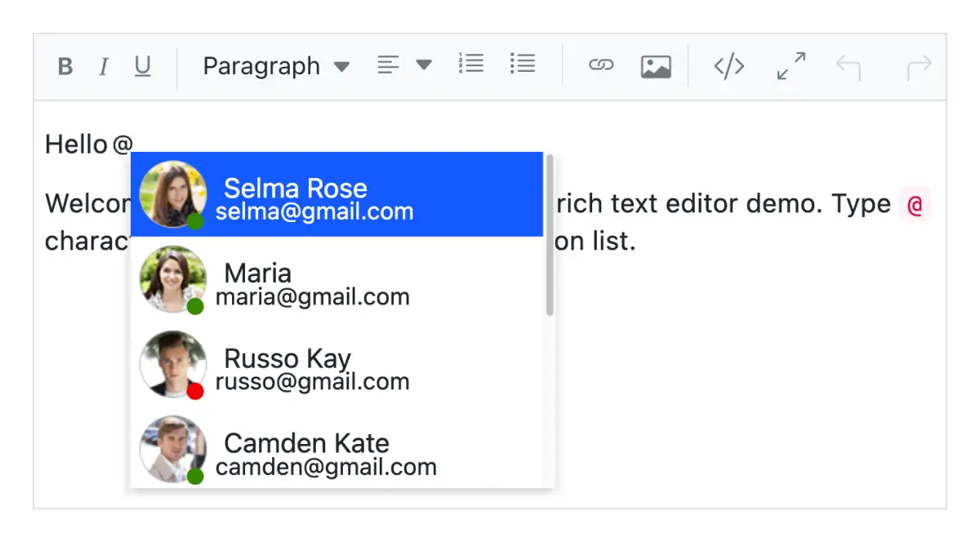Toggle underline formatting
This screenshot has height=542, width=980.
[x=143, y=65]
